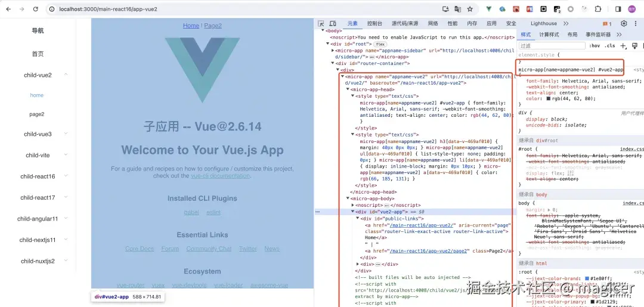Open the DevTools issues counter showing 1

click(607, 24)
